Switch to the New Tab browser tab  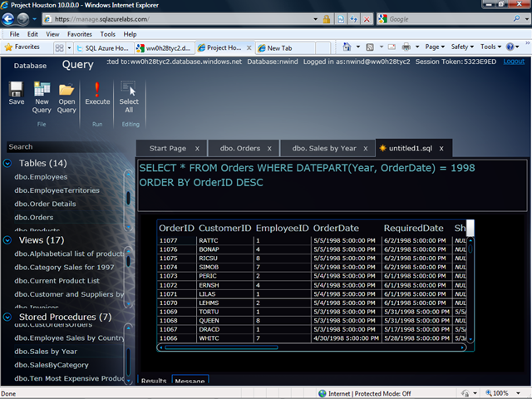coord(285,48)
